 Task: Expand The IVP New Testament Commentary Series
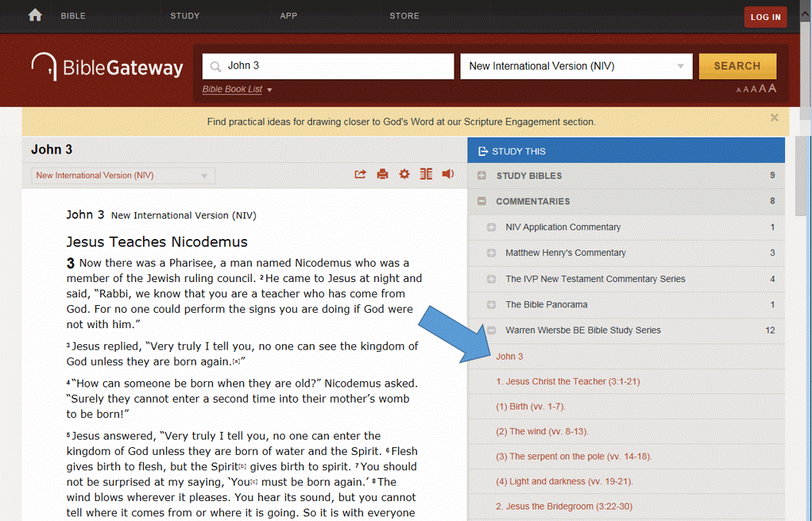pyautogui.click(x=491, y=279)
